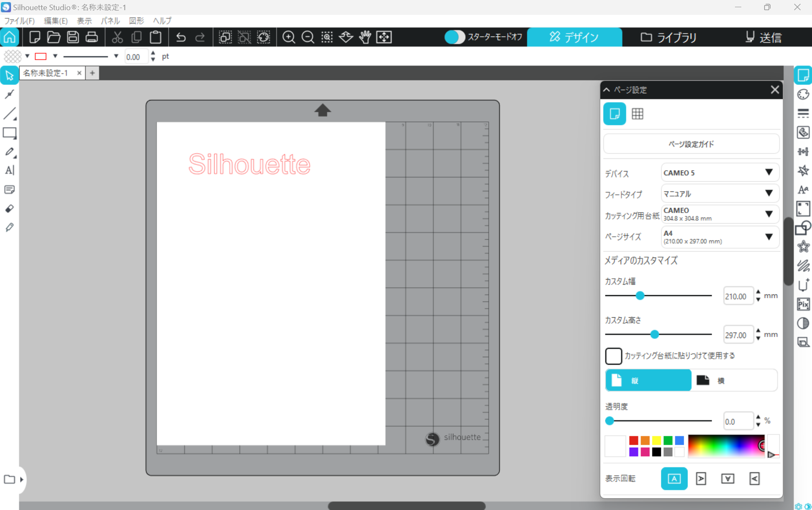Switch to the 送信 tab

pyautogui.click(x=763, y=37)
